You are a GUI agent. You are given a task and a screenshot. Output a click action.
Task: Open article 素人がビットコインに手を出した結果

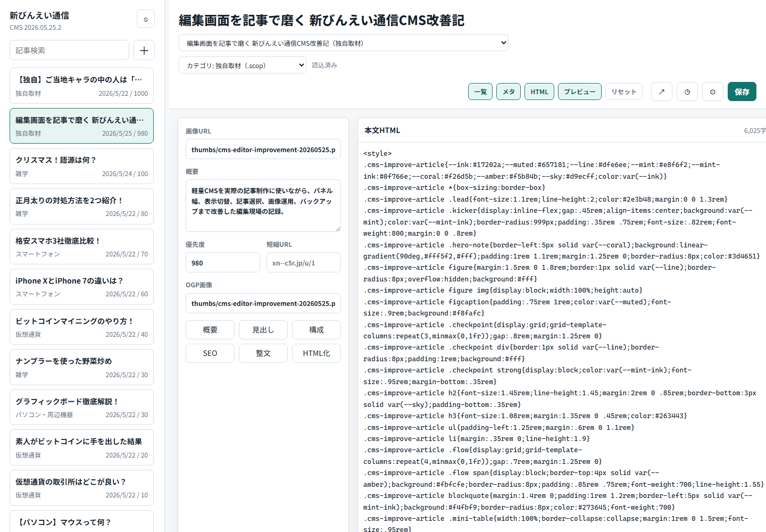click(81, 447)
